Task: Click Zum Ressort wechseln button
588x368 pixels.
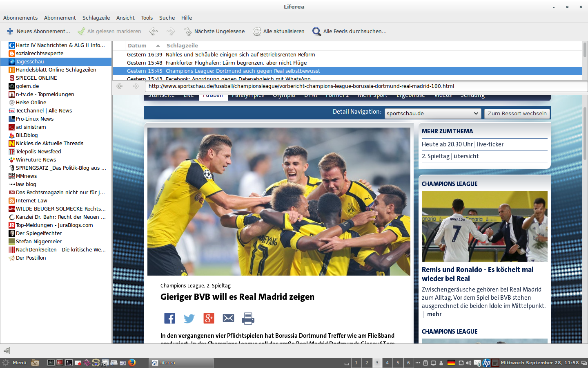Action: (517, 113)
